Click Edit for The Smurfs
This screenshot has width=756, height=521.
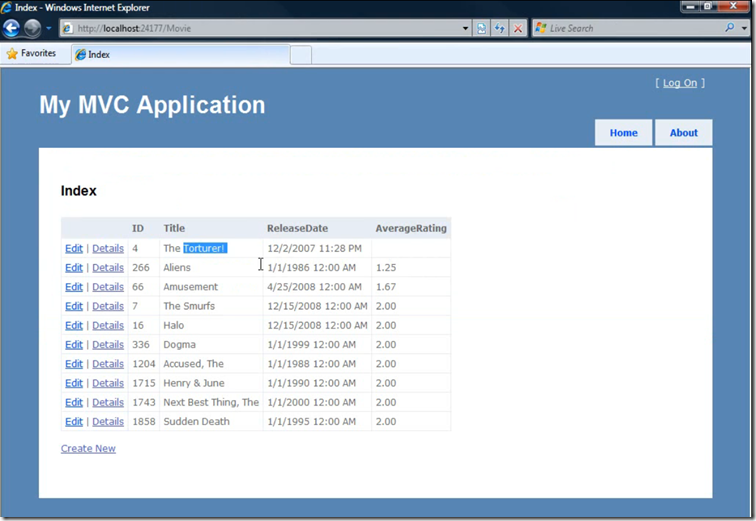pos(74,306)
